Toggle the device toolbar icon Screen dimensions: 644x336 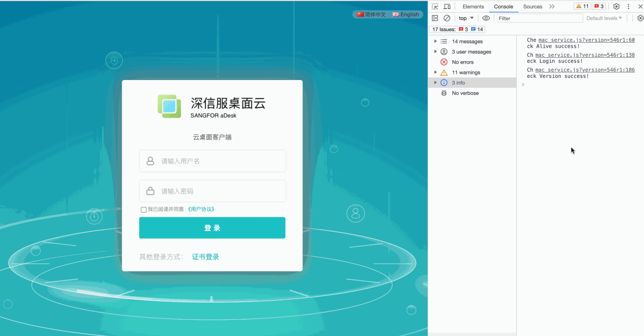447,6
